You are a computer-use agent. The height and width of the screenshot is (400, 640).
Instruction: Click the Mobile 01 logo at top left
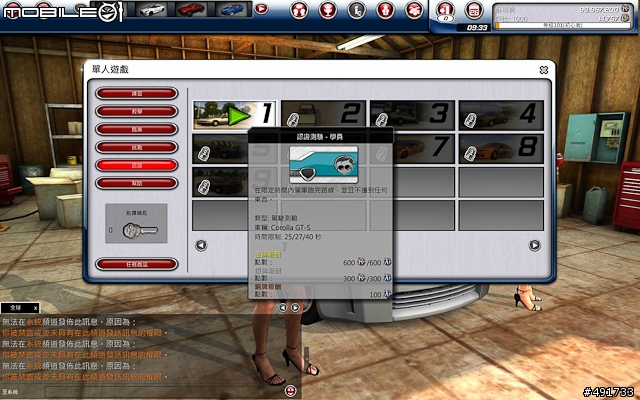point(62,11)
